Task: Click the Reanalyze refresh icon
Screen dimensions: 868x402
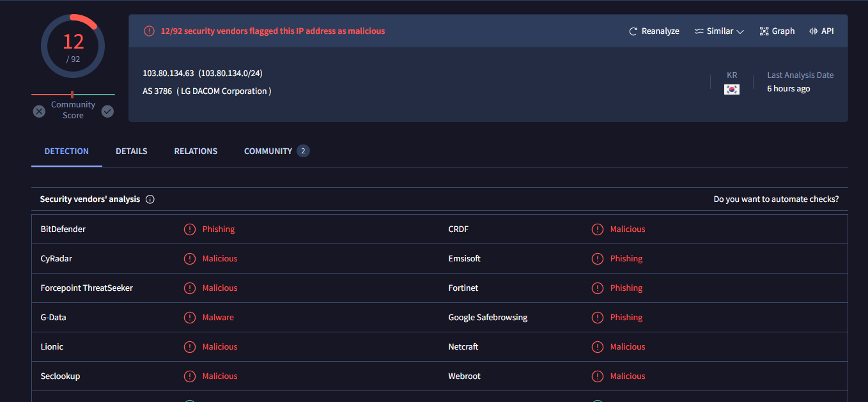Action: [x=633, y=31]
